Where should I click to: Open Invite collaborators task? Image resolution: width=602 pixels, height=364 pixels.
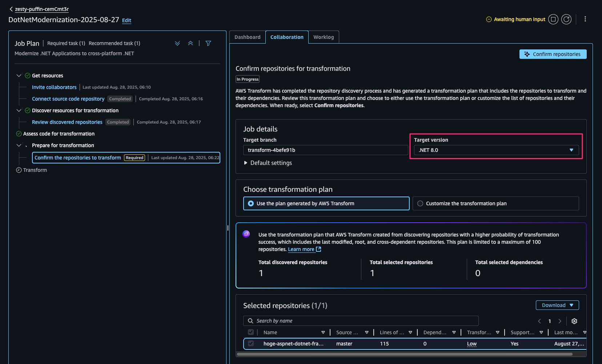(x=54, y=87)
